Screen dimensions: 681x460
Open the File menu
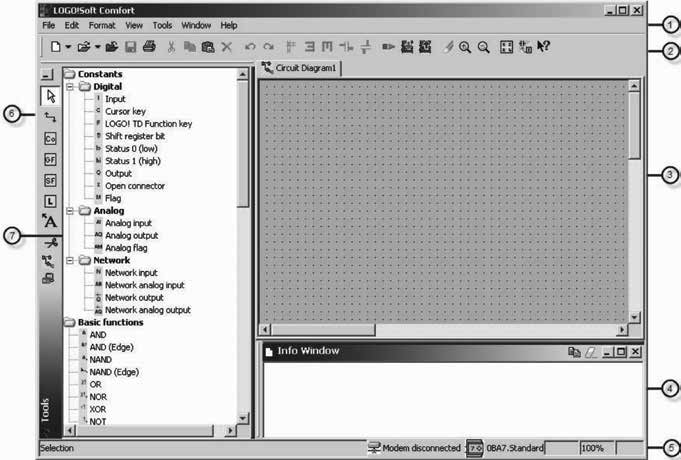(49, 26)
